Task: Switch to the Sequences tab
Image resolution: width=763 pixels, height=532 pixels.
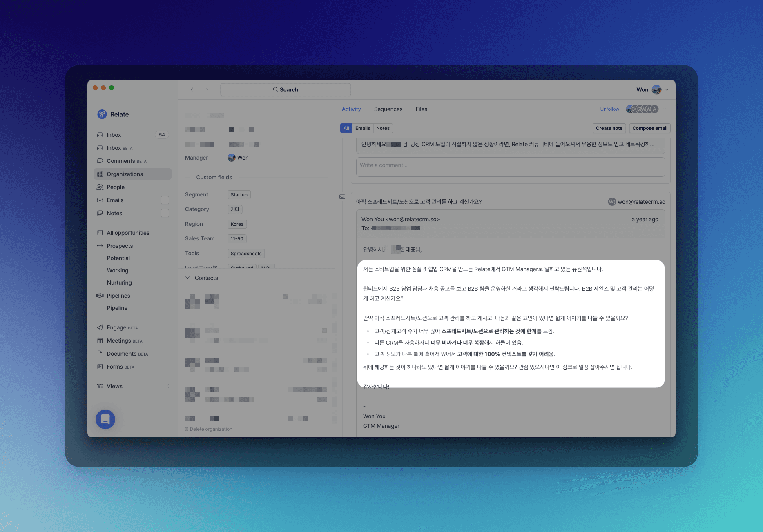Action: [388, 109]
